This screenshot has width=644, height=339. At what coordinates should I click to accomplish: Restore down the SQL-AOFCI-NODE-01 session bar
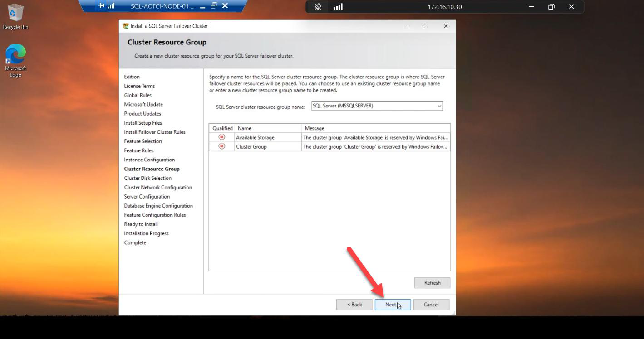click(x=213, y=6)
